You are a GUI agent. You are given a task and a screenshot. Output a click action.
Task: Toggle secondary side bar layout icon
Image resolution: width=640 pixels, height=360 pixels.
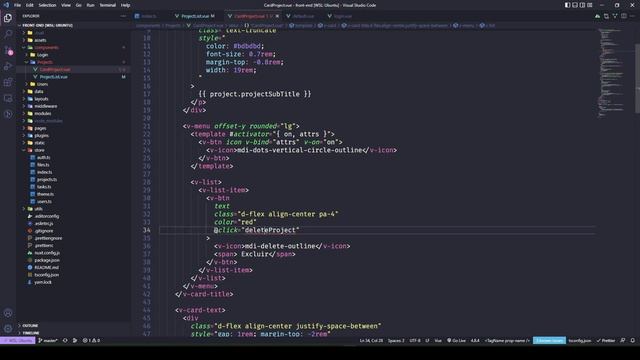coord(582,5)
